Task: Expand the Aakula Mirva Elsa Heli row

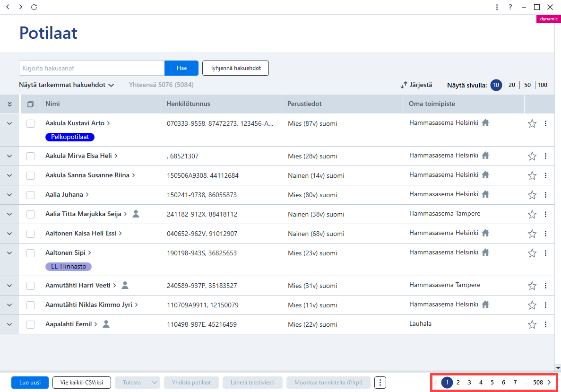Action: point(9,156)
